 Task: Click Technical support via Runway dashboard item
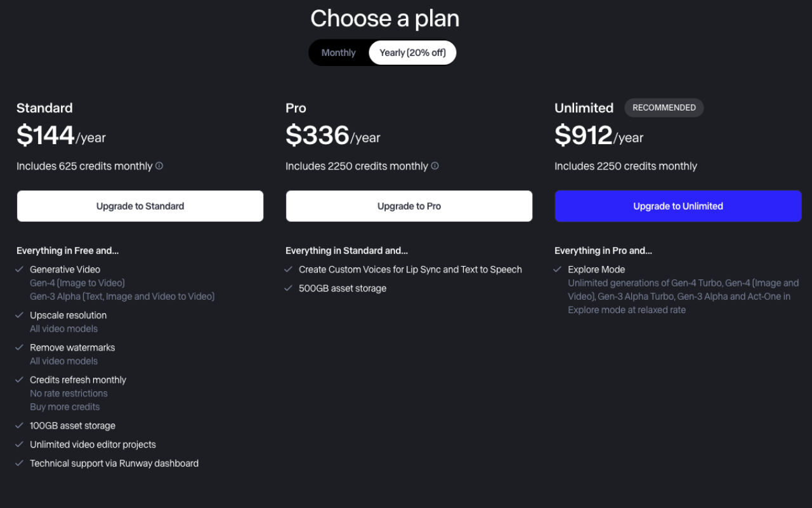[114, 464]
